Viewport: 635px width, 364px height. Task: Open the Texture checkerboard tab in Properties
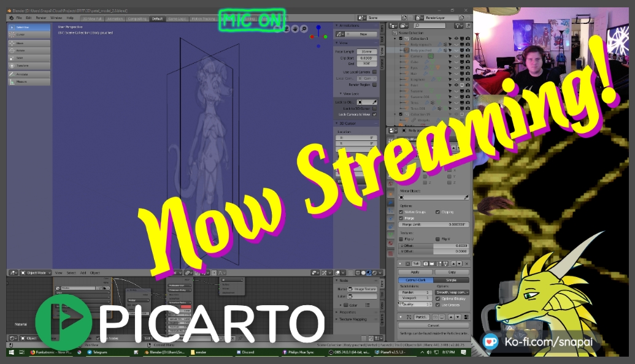[x=390, y=254]
